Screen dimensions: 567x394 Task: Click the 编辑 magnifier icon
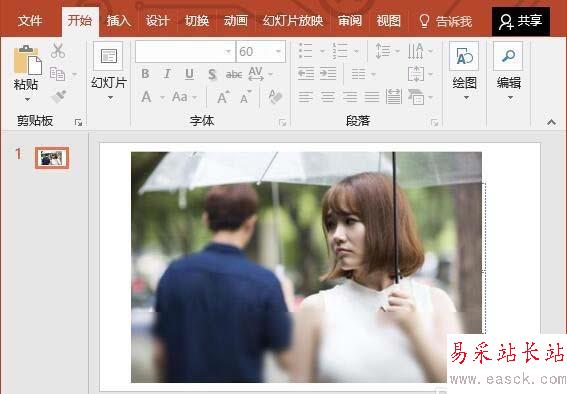[x=508, y=56]
